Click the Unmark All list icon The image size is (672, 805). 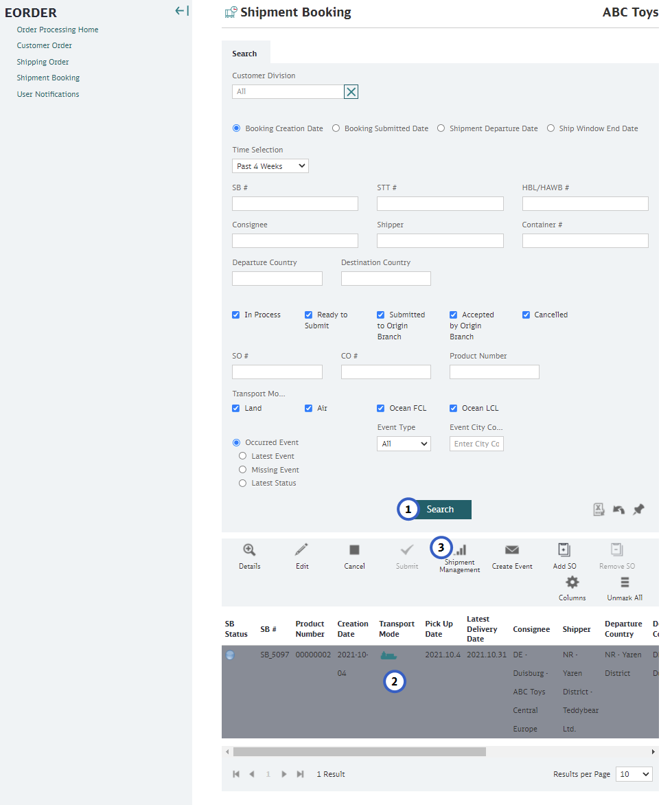[x=625, y=582]
